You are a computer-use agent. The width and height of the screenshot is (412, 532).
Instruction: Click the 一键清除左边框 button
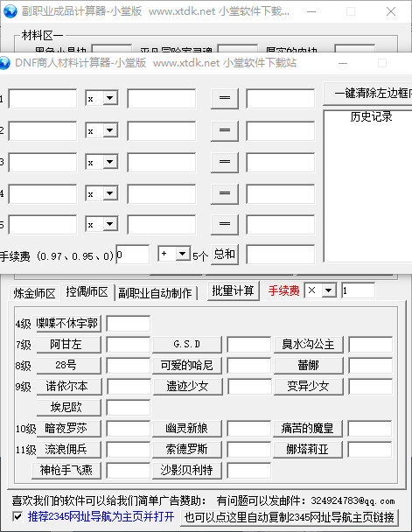[x=368, y=93]
